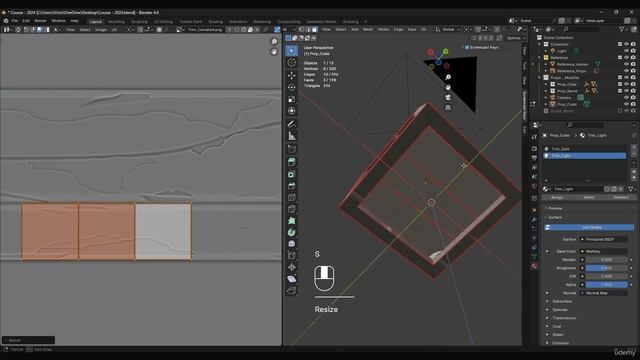The width and height of the screenshot is (640, 360).
Task: Open the Geometry Nodes workspace tab
Action: click(x=321, y=22)
